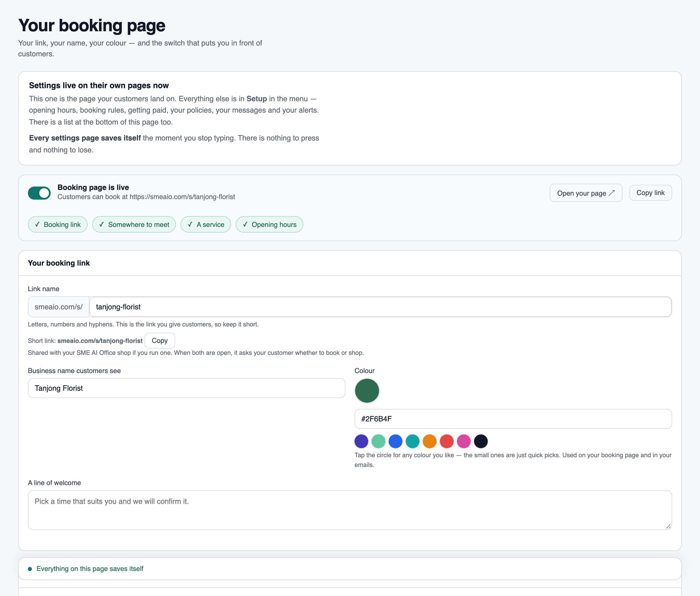Click the Copy link button
700x596 pixels.
tap(650, 193)
